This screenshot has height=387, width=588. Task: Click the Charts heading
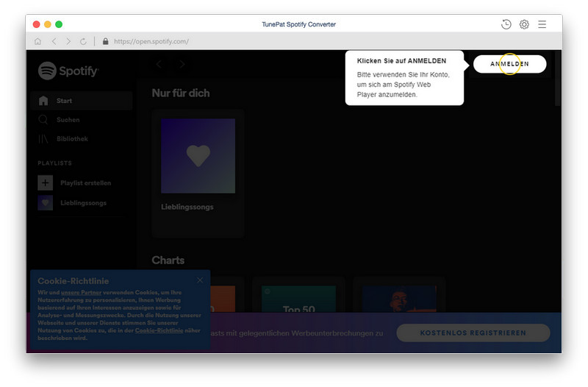[x=168, y=260]
